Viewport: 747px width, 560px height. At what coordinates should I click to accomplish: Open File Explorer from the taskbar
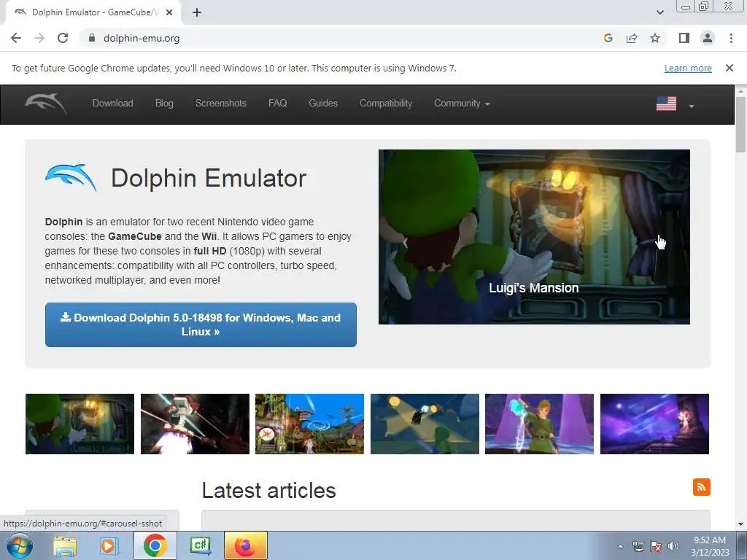tap(65, 546)
